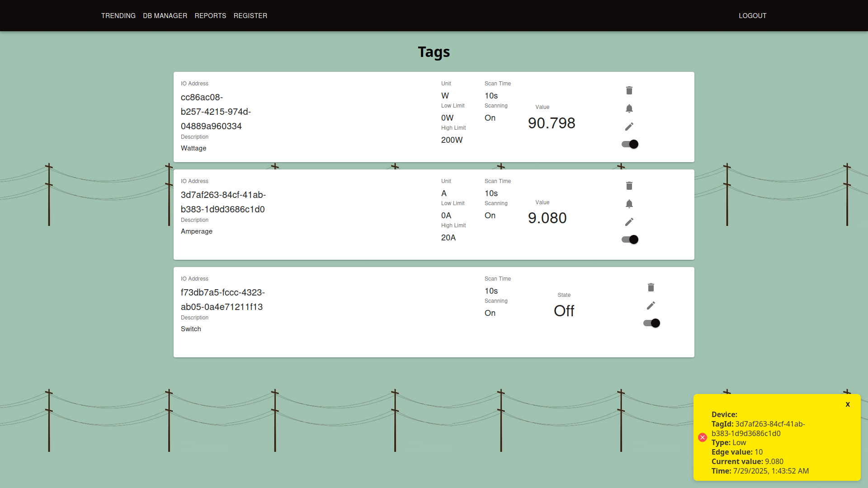The width and height of the screenshot is (868, 488).
Task: Click the unit value A
Action: point(444,193)
